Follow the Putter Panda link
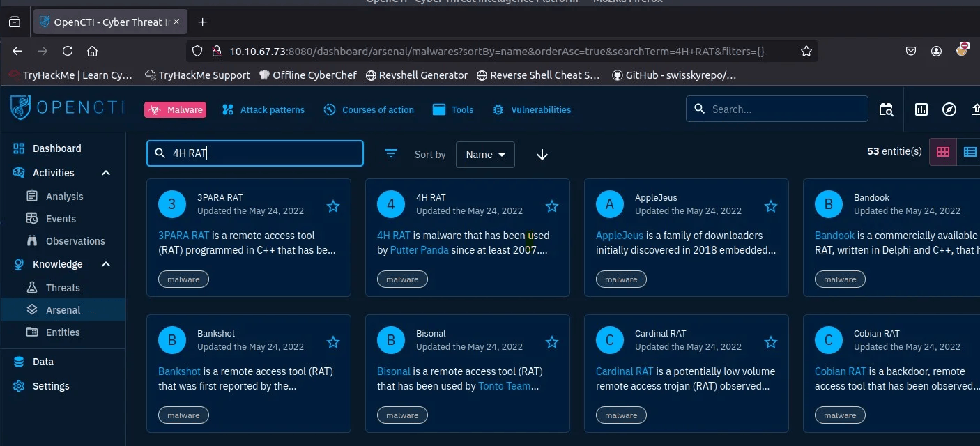Screen dimensions: 980x446 point(419,250)
